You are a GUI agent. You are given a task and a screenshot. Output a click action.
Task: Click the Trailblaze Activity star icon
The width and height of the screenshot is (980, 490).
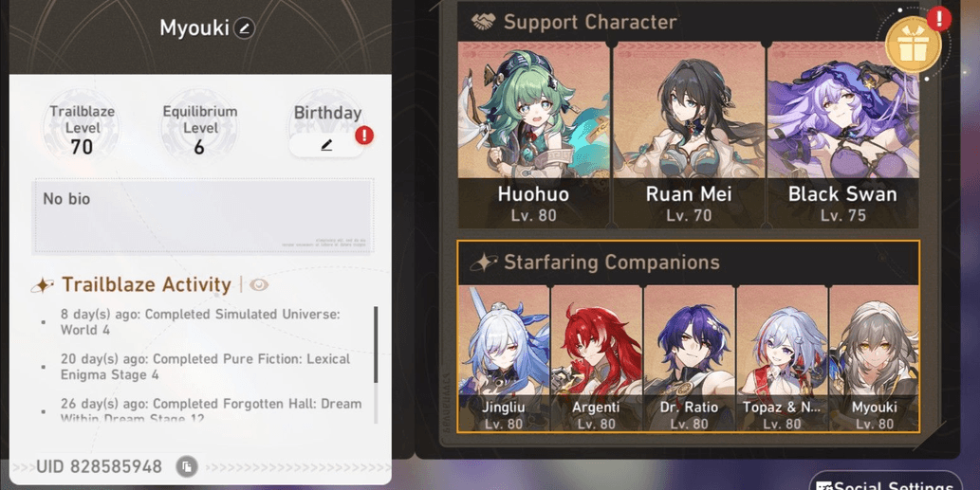[43, 285]
